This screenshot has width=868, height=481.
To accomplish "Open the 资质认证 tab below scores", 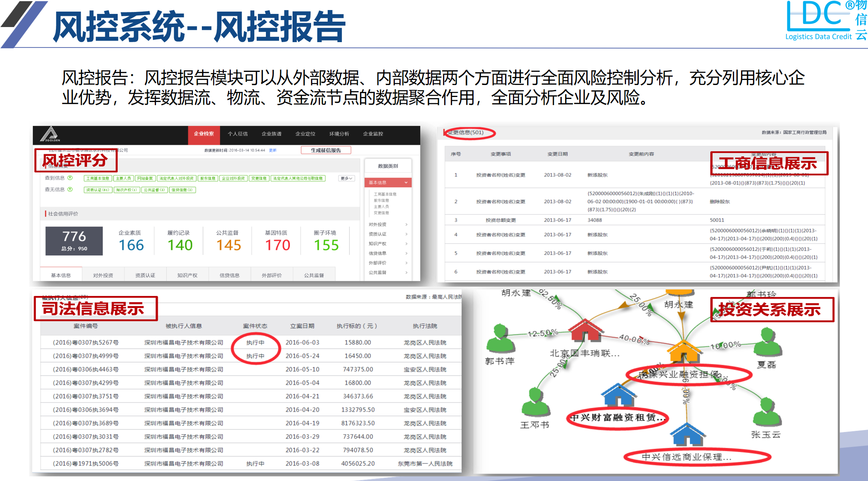I will coord(145,275).
